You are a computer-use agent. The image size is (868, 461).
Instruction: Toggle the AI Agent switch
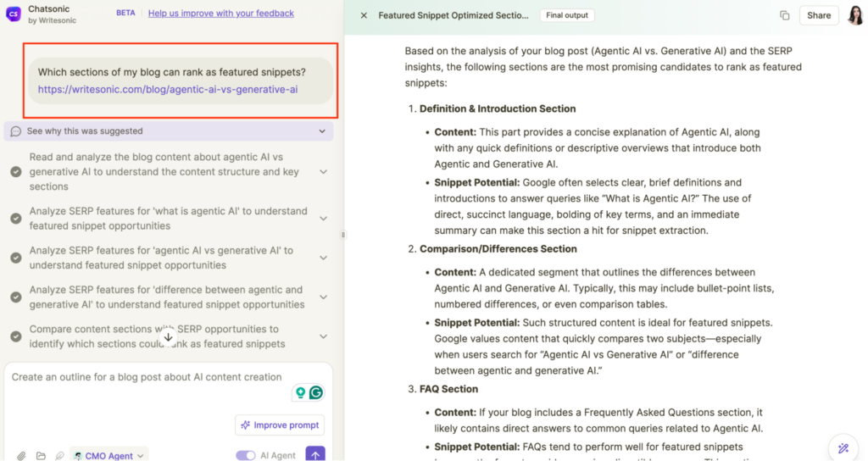pyautogui.click(x=245, y=455)
